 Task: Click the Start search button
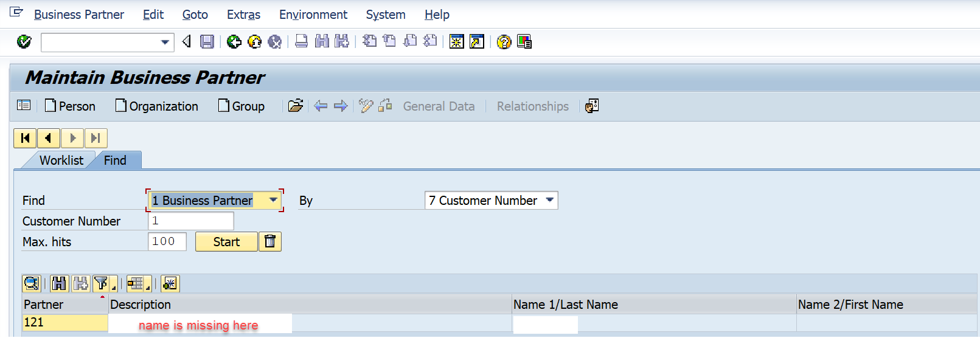(x=226, y=241)
